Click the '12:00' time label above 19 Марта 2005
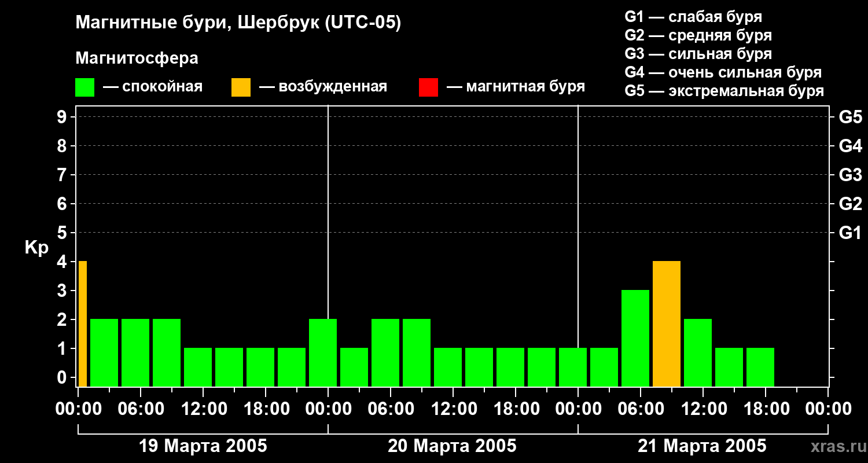 pos(203,409)
